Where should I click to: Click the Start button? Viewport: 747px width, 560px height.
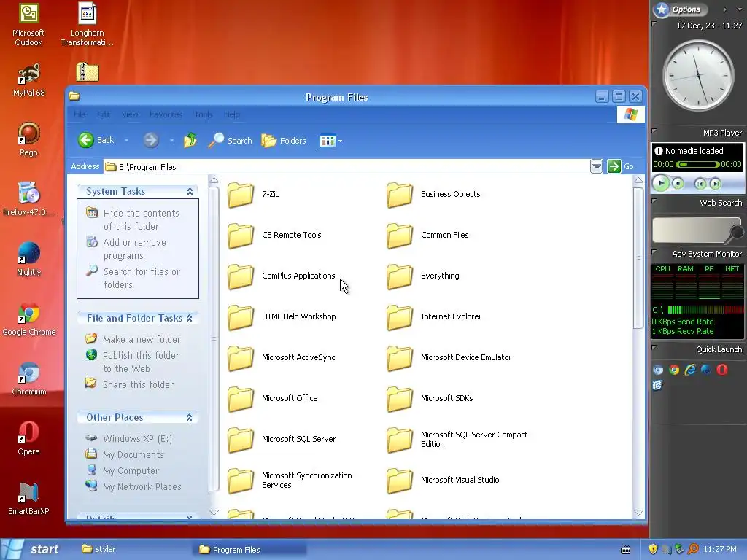[x=32, y=549]
